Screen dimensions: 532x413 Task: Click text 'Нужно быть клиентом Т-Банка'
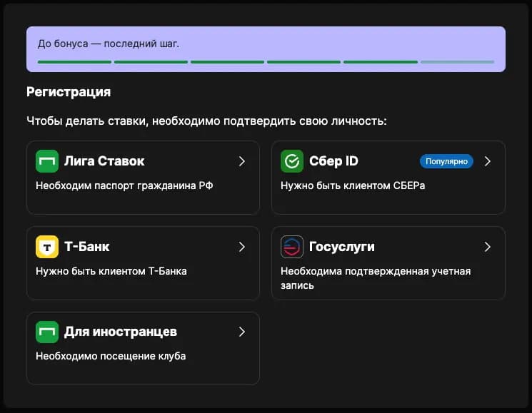(111, 271)
